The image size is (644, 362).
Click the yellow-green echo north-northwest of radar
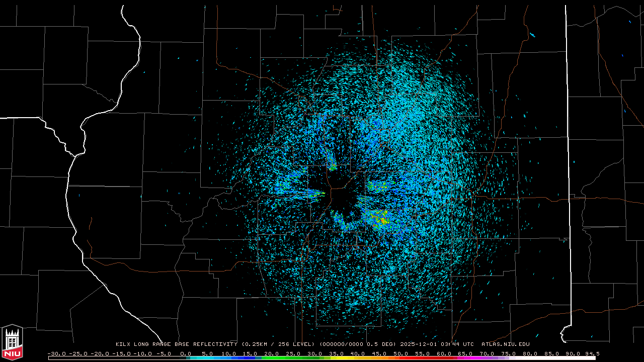(331, 162)
